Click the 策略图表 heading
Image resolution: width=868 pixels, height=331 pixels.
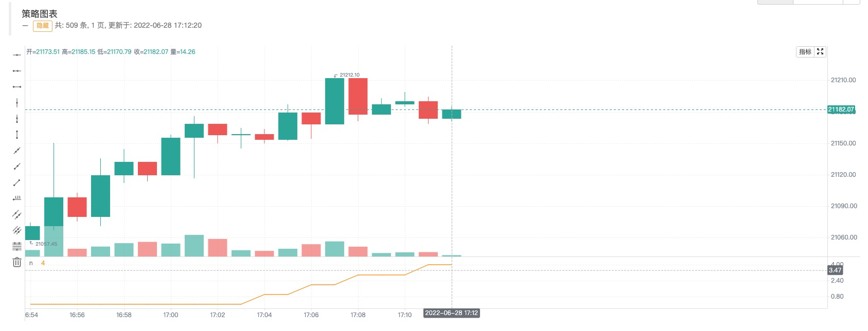[x=40, y=13]
